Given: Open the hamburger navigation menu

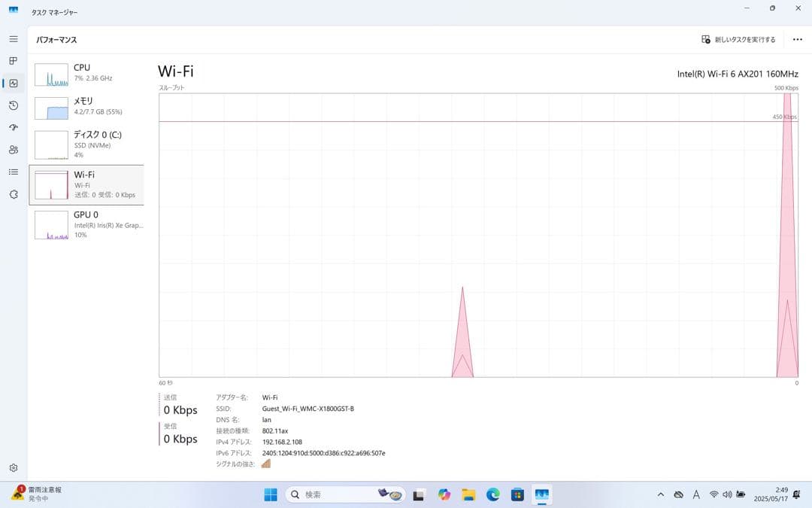Looking at the screenshot, I should pos(14,39).
